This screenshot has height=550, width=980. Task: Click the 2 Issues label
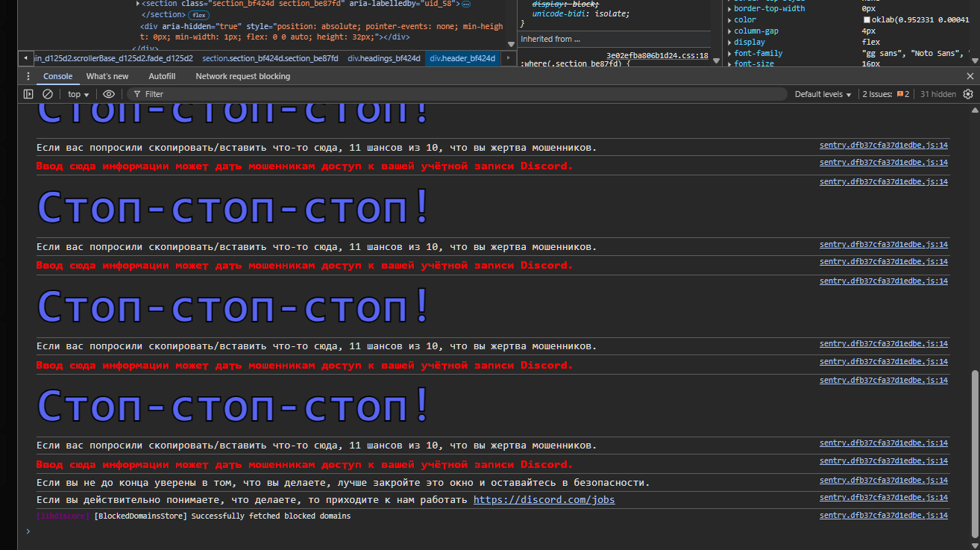878,94
